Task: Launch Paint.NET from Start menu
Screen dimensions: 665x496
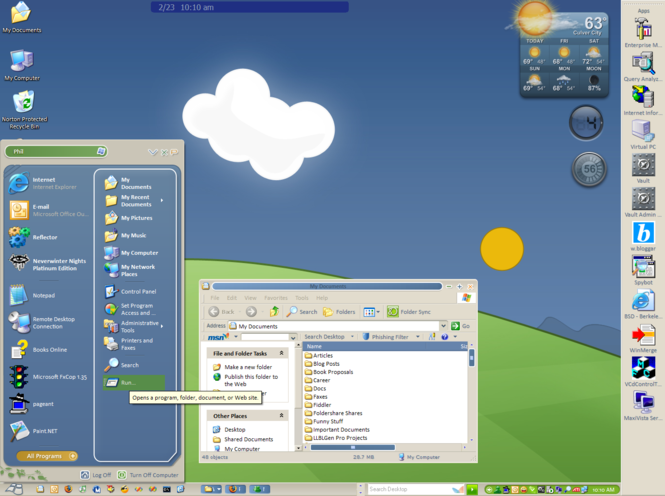Action: (x=33, y=431)
